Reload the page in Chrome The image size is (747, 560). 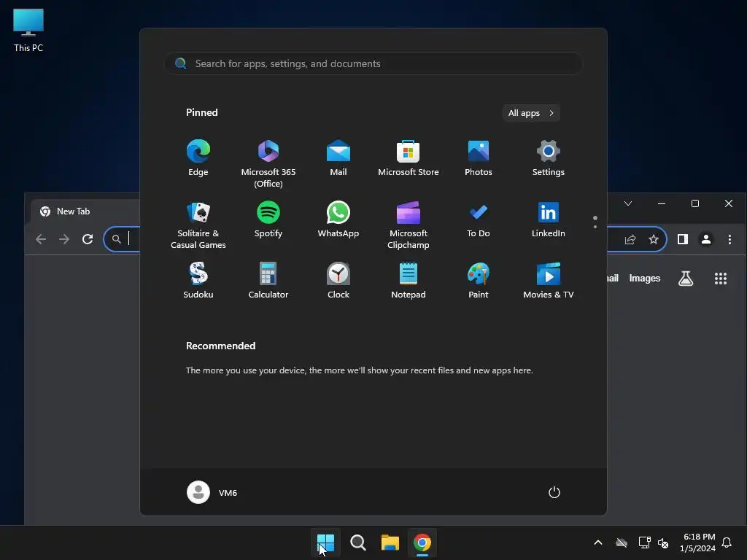(88, 239)
